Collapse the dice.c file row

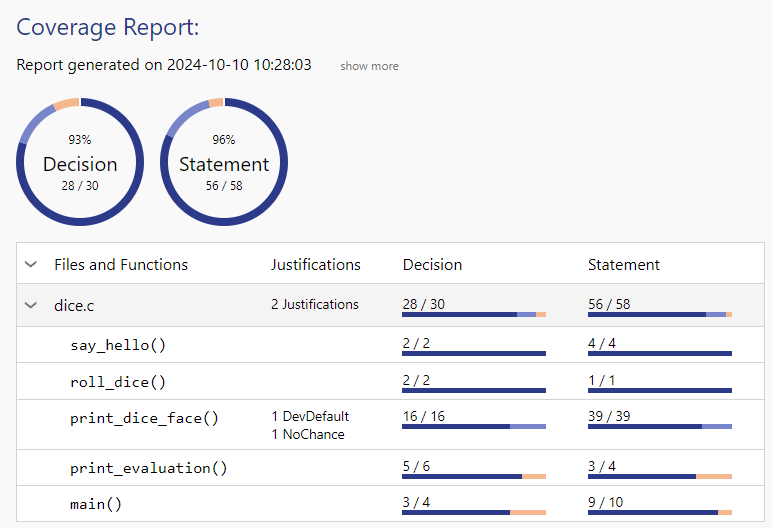tap(31, 305)
